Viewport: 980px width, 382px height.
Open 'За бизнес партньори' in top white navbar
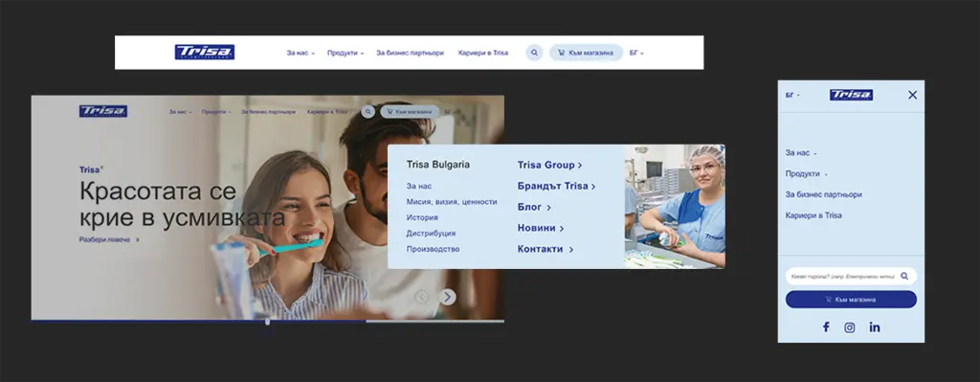(410, 54)
